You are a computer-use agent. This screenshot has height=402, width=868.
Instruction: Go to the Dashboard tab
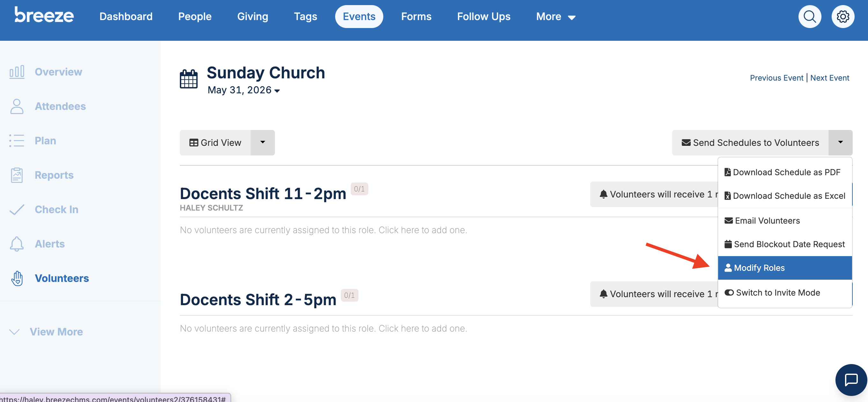coord(126,17)
